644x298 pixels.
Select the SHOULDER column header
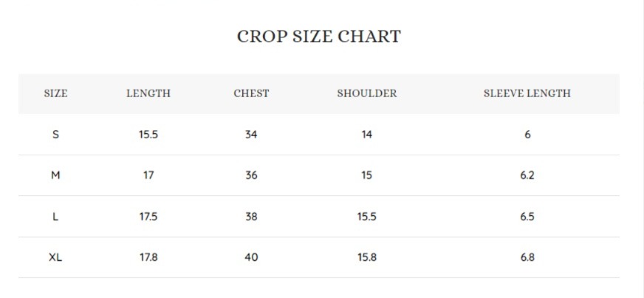366,94
